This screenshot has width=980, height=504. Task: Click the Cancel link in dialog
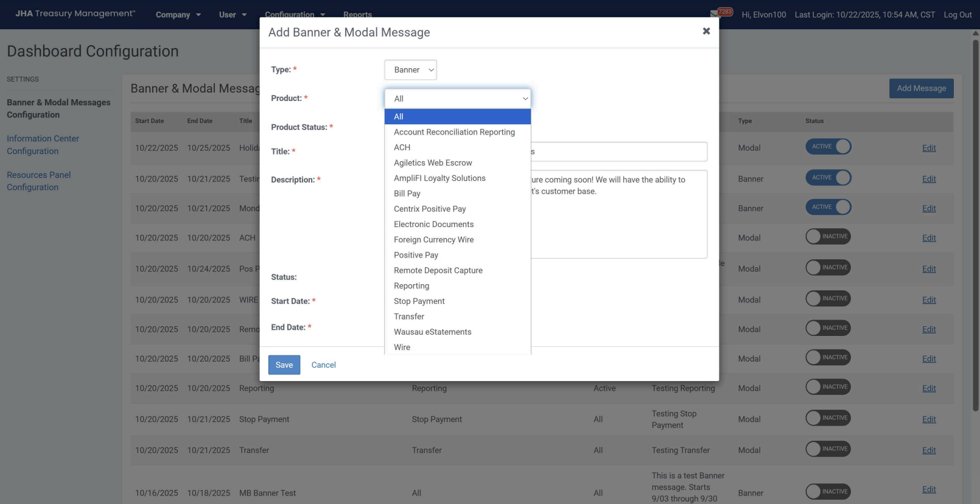tap(323, 365)
